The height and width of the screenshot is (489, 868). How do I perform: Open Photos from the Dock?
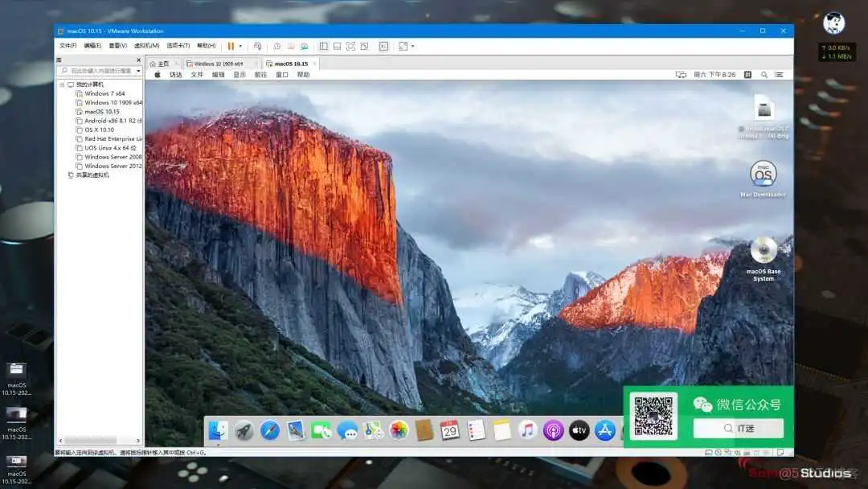coord(399,430)
